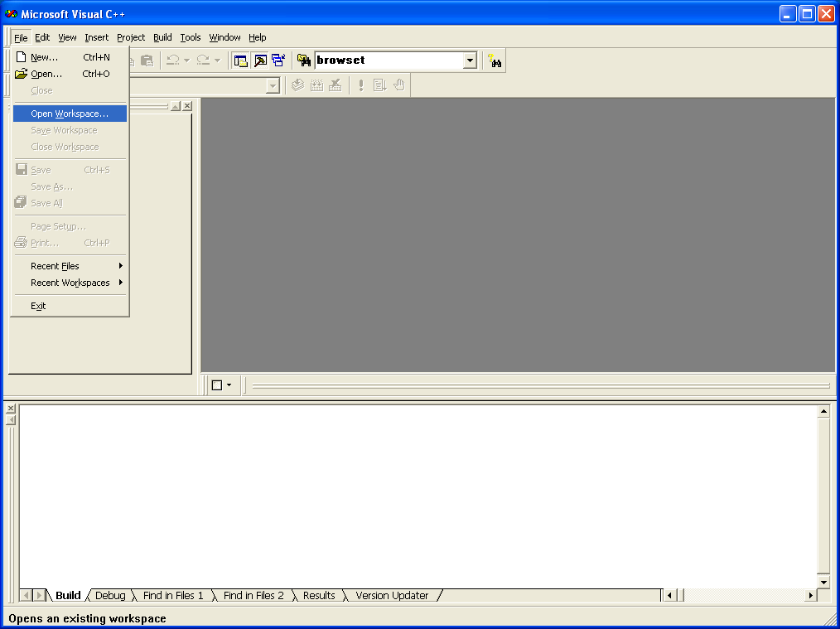
Task: Toggle the Workspace pane toolbar icon
Action: point(241,60)
